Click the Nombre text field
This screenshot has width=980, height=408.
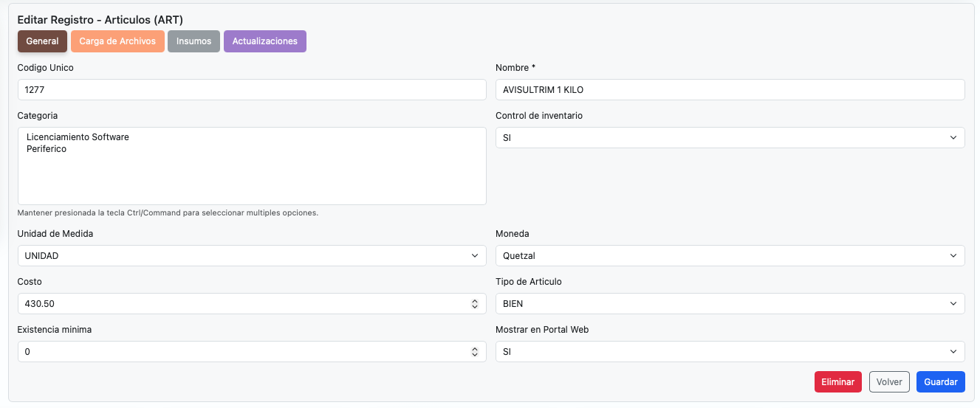tap(729, 90)
